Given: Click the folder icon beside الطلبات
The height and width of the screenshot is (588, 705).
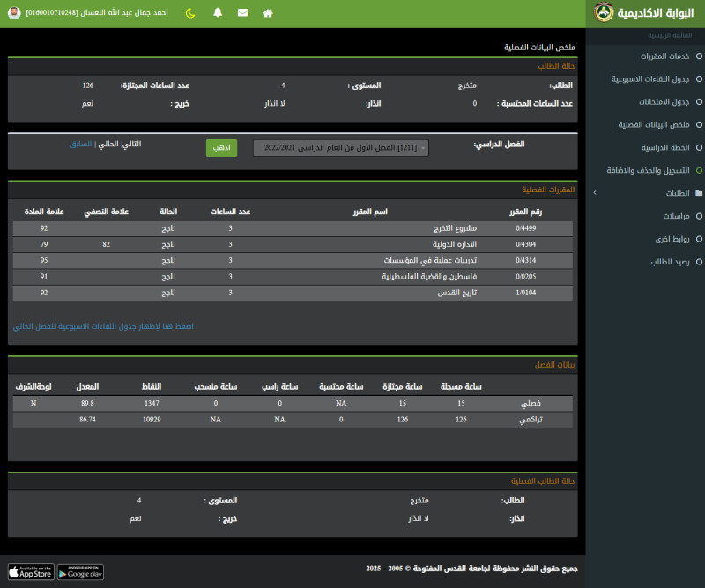Looking at the screenshot, I should (x=699, y=192).
